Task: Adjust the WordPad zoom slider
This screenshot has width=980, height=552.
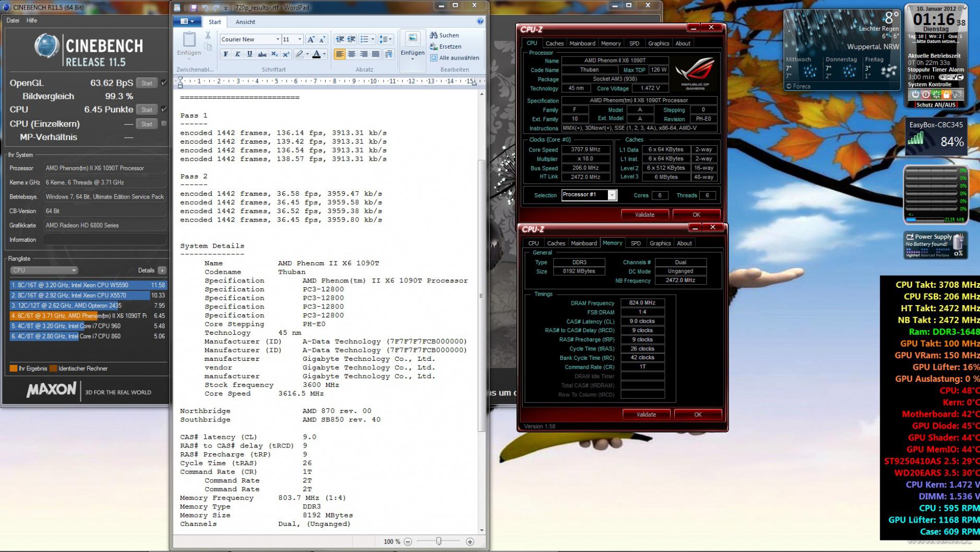Action: [x=438, y=542]
